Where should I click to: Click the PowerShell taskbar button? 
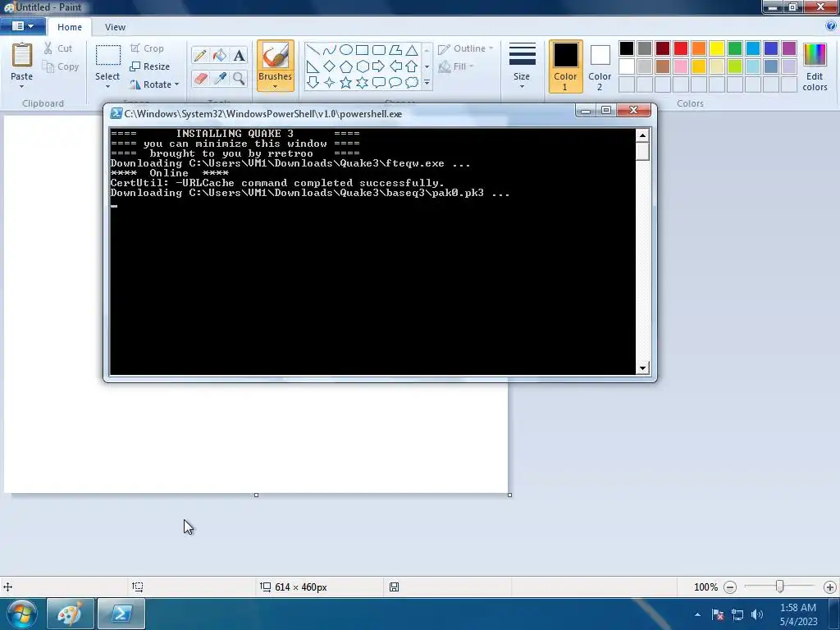tap(121, 614)
